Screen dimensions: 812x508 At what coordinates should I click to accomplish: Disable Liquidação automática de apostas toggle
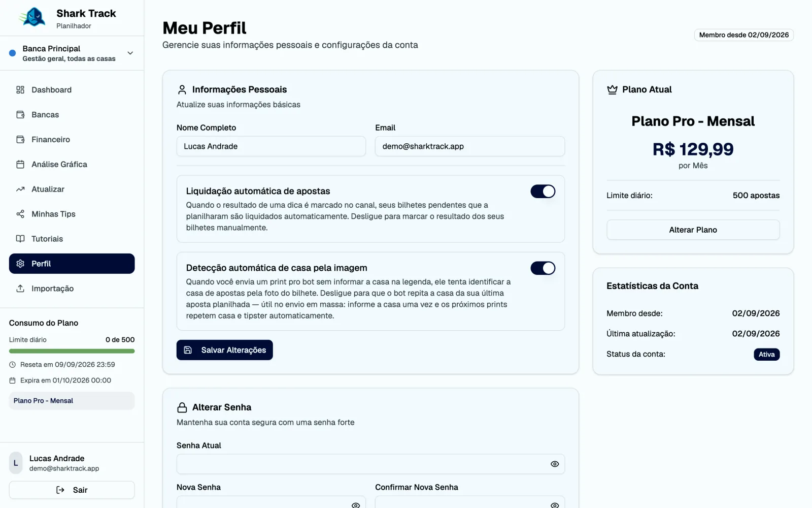[x=543, y=192]
